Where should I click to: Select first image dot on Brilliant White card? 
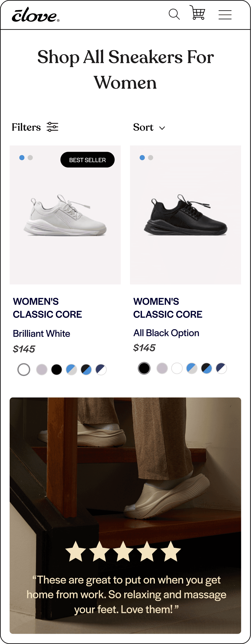[x=22, y=157]
